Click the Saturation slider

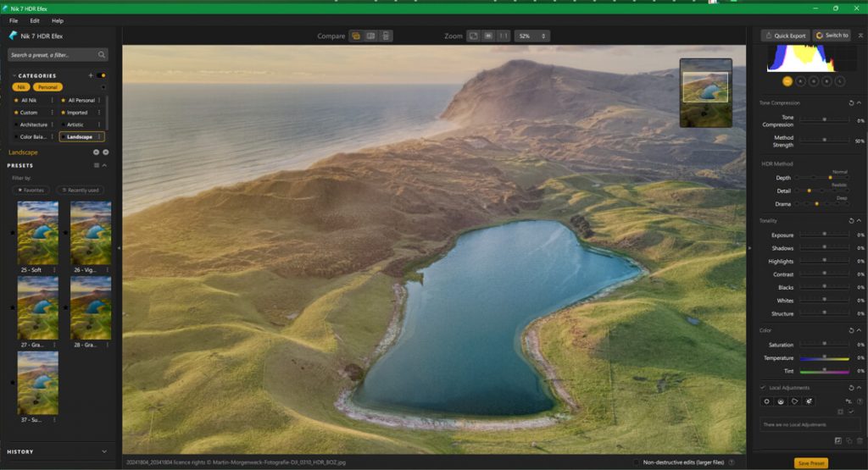[824, 345]
